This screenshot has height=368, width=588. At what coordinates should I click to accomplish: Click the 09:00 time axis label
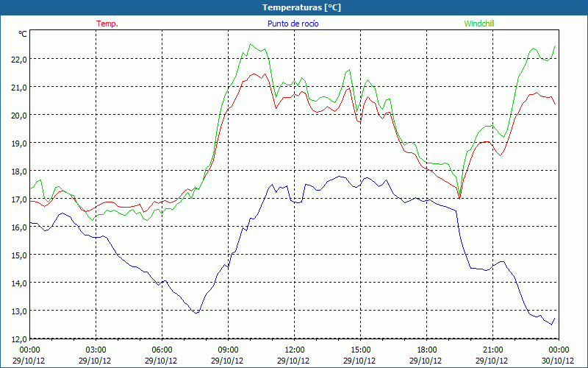[228, 350]
